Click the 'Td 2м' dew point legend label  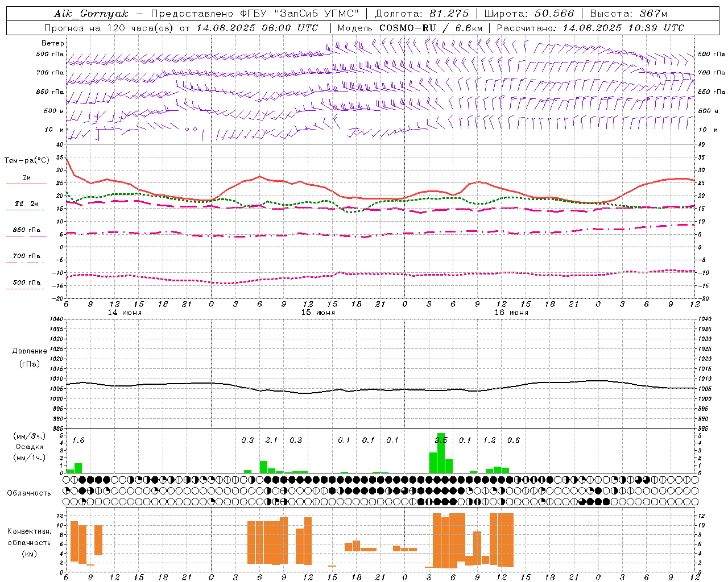point(26,203)
